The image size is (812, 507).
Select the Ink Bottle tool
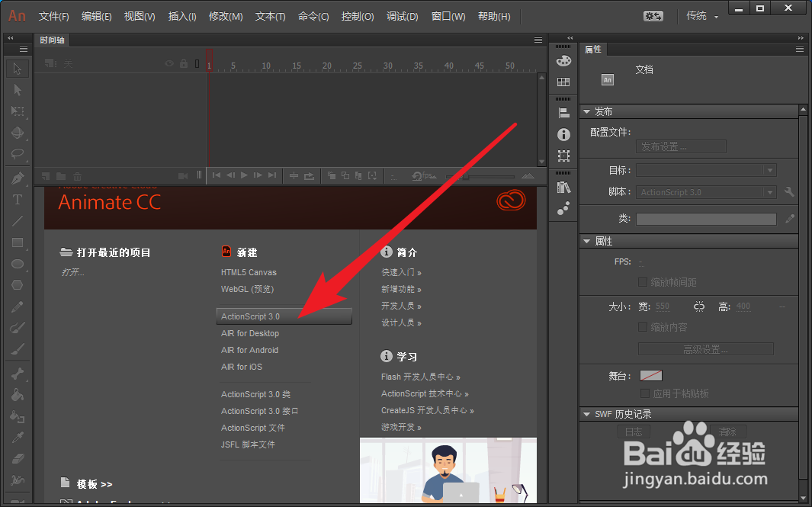pos(17,416)
